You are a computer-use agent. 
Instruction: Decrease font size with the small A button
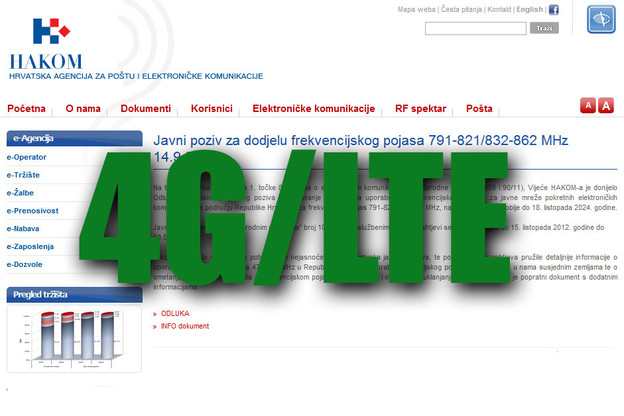(x=589, y=106)
